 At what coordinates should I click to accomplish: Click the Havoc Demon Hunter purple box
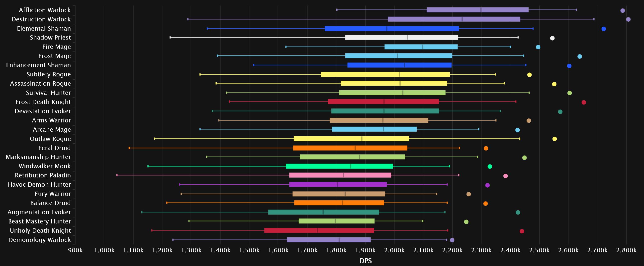coord(338,185)
